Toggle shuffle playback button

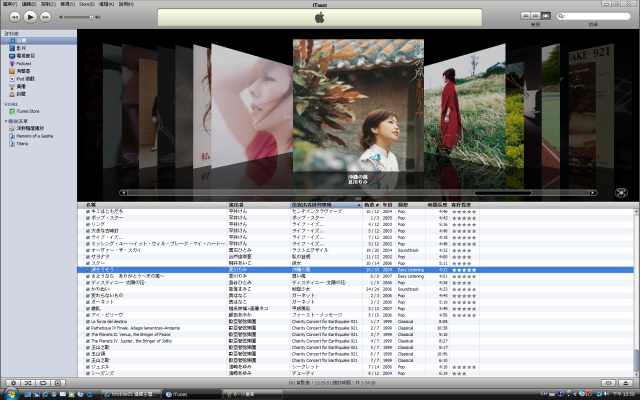pyautogui.click(x=28, y=383)
